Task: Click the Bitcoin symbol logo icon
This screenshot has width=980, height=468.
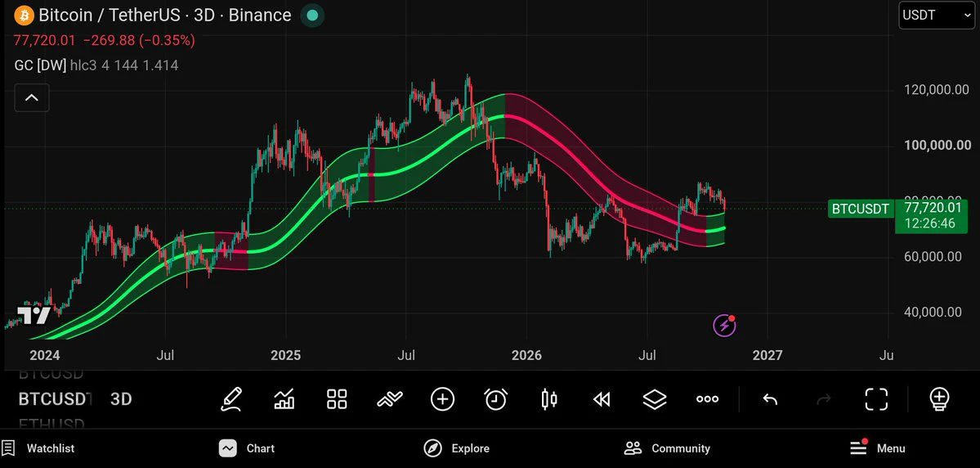Action: (x=24, y=15)
